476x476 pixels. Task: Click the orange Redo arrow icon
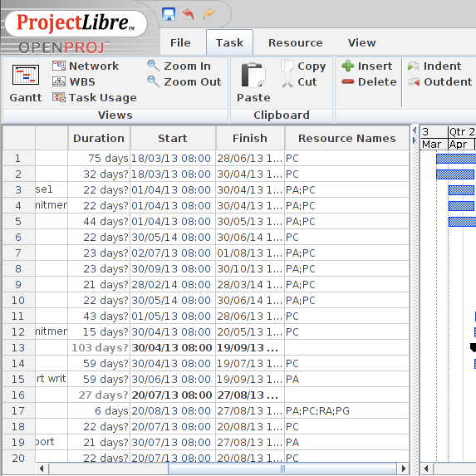(x=209, y=14)
